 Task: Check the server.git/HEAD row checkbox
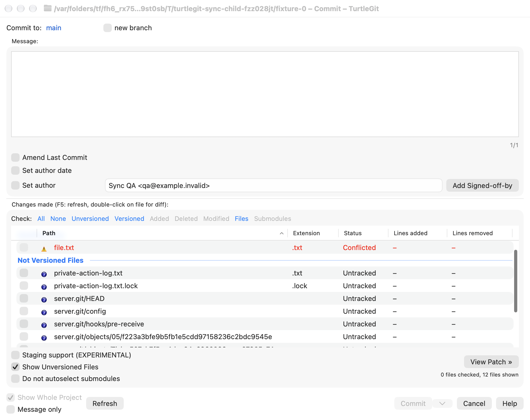coord(24,298)
